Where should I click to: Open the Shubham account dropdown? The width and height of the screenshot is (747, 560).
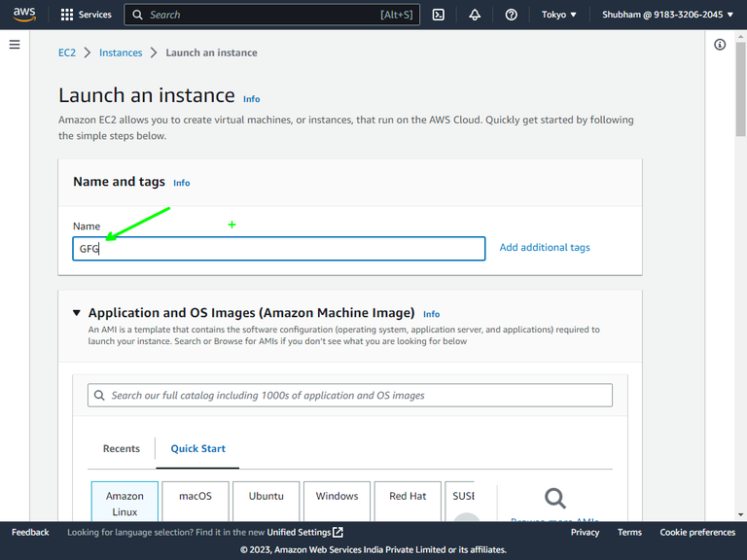click(667, 15)
